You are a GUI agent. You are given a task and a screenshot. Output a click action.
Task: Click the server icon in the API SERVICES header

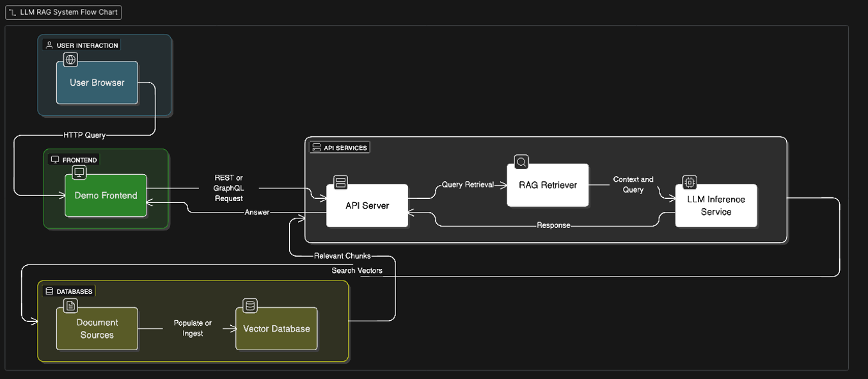pos(315,146)
